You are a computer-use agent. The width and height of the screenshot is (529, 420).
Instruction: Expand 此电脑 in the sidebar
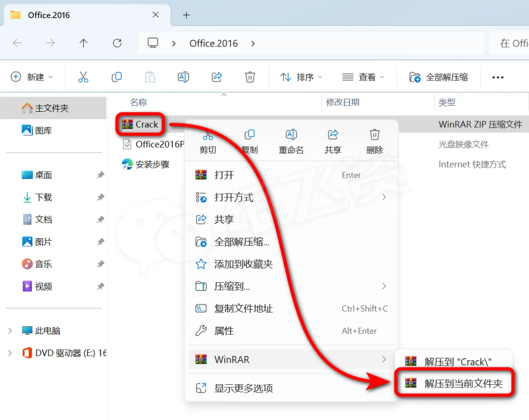click(x=10, y=330)
